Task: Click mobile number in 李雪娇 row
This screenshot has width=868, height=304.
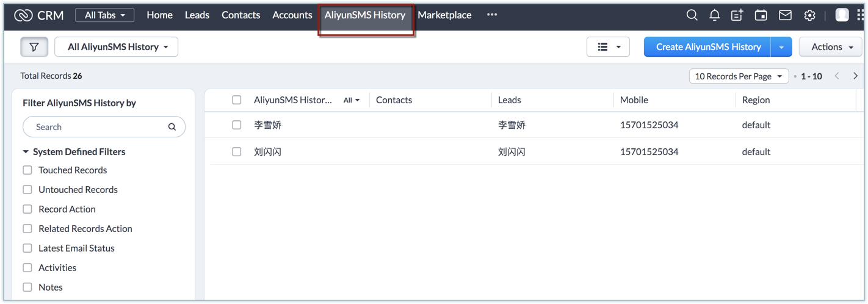Action: click(649, 125)
